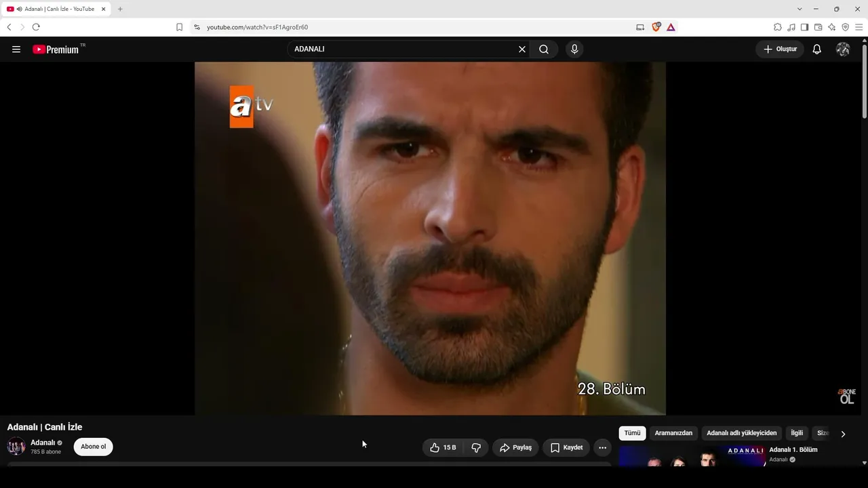
Task: Open the Oluştur create menu
Action: tap(780, 49)
